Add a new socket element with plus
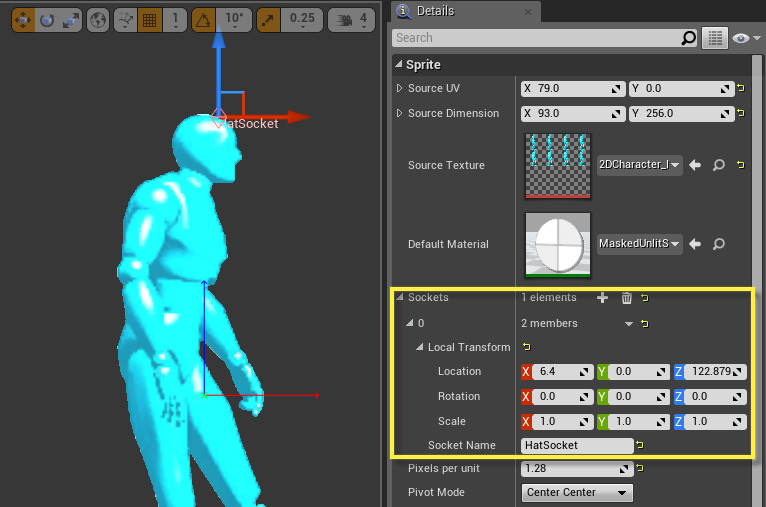 click(602, 298)
